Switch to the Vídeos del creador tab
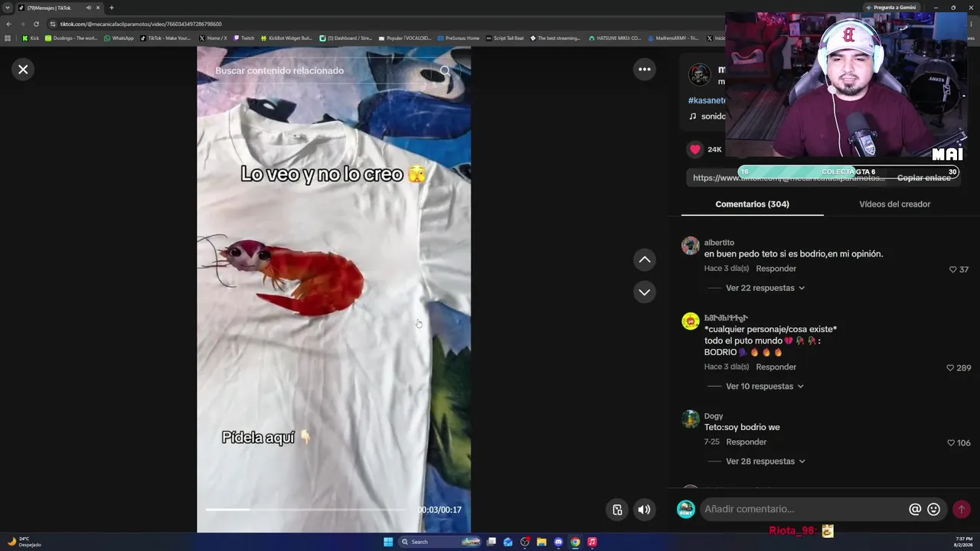This screenshot has height=551, width=980. point(894,204)
